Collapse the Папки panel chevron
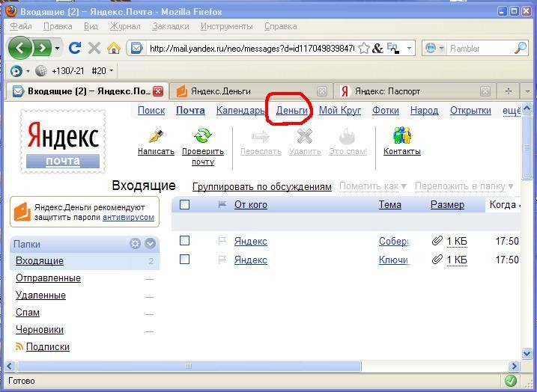 coord(150,244)
